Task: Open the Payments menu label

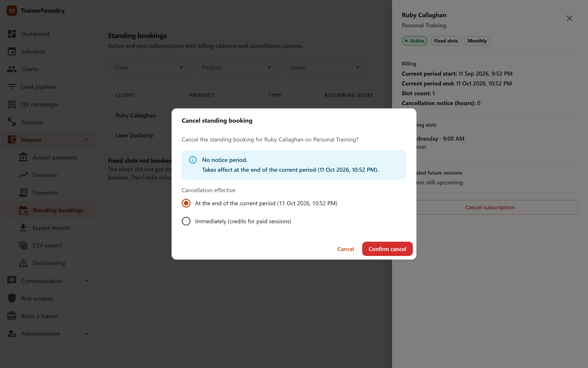Action: [45, 193]
